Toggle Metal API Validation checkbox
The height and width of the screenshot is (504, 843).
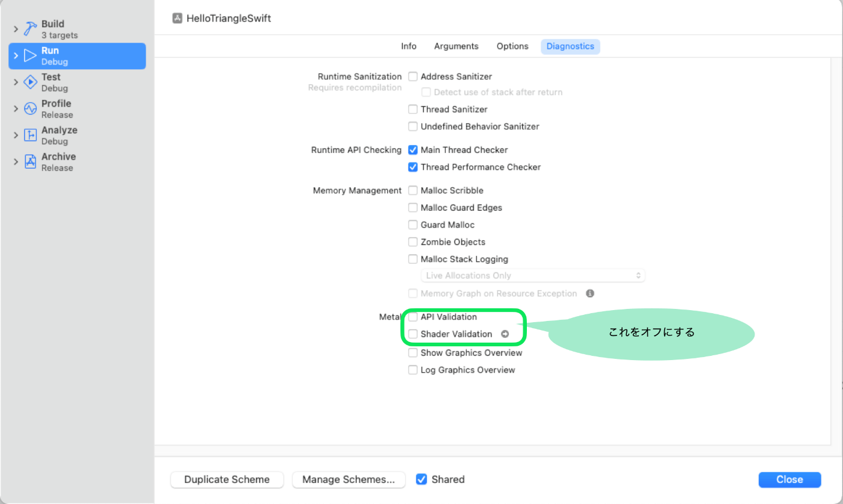click(x=413, y=317)
